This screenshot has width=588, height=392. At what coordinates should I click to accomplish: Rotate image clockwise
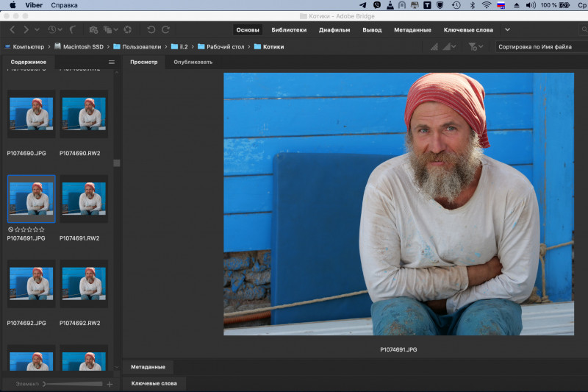pos(166,29)
